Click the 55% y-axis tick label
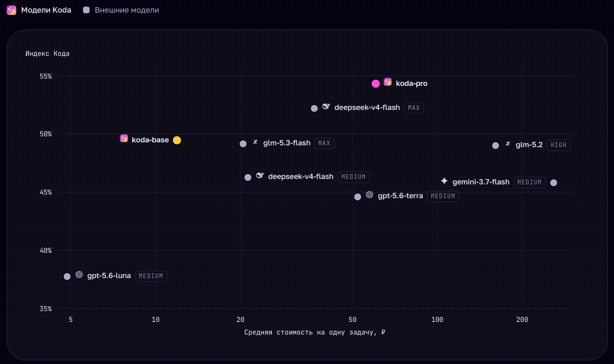Viewport: 614px width, 364px height. coord(46,76)
